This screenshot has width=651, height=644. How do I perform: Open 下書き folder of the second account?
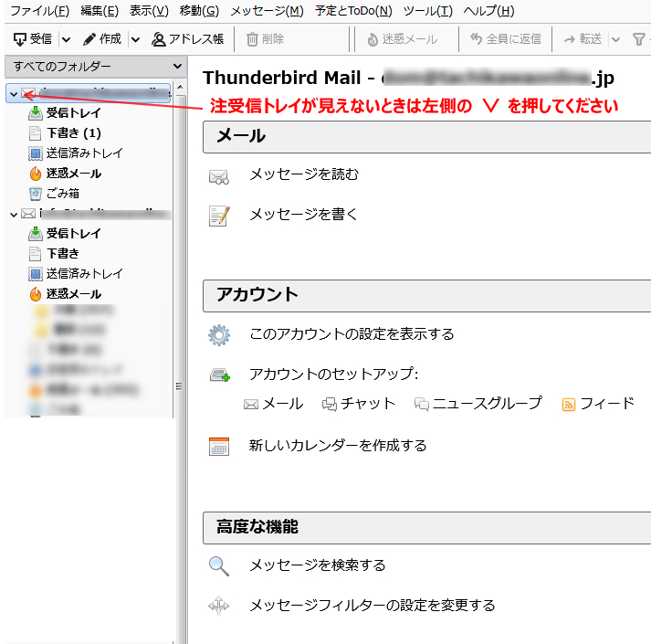54,253
